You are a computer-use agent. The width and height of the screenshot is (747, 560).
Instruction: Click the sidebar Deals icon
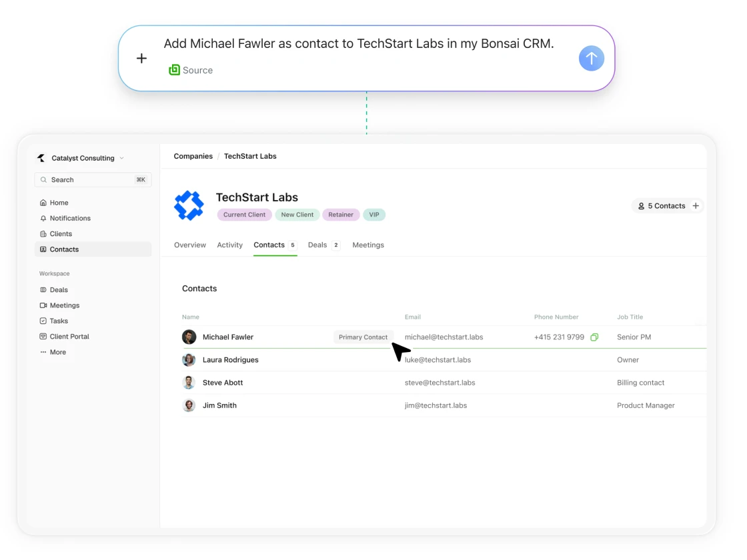[x=43, y=289]
